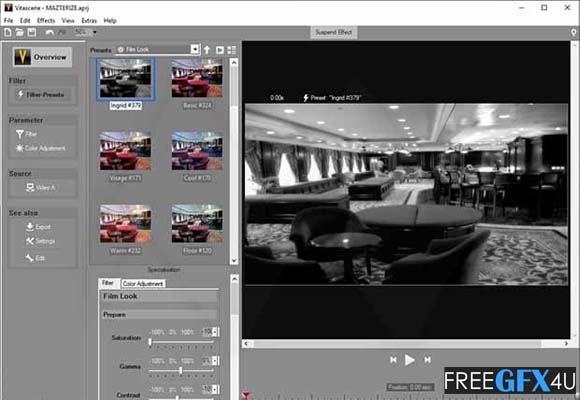Click the Filter funnel item under Parameter
580x400 pixels.
(26, 134)
